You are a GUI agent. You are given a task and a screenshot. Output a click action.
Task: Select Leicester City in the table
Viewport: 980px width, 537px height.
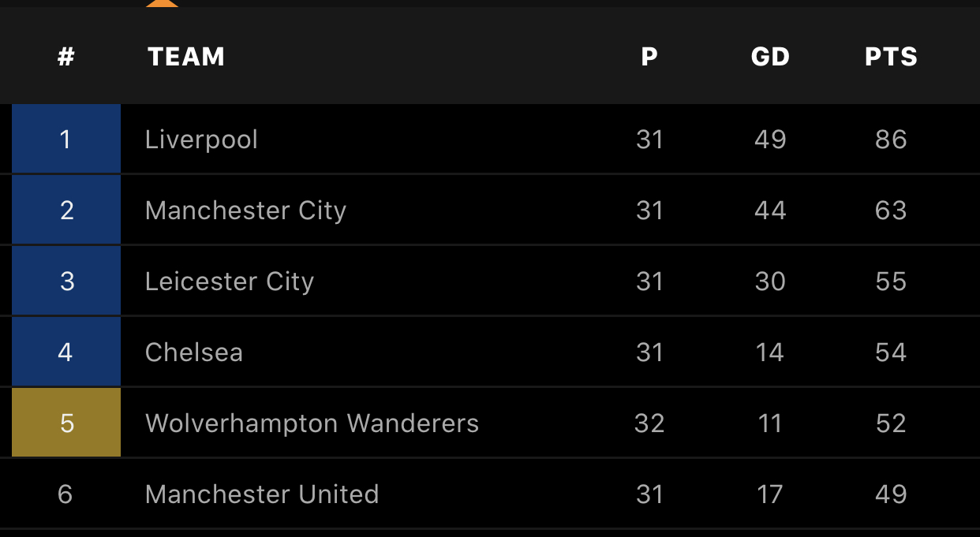230,282
